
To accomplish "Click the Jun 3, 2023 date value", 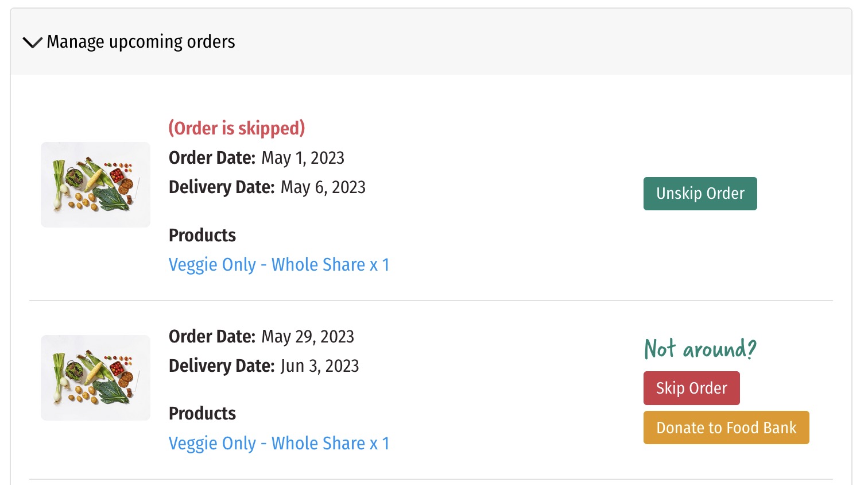I will (320, 366).
